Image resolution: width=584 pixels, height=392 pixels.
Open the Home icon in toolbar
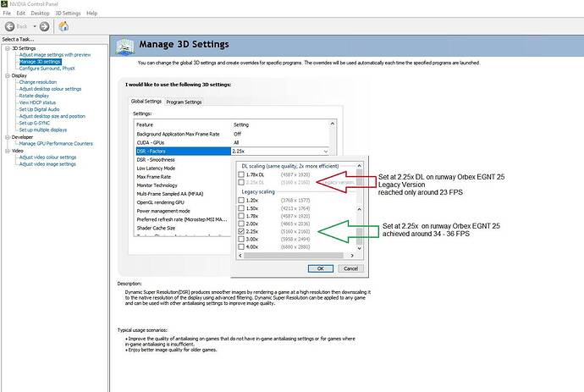[64, 26]
